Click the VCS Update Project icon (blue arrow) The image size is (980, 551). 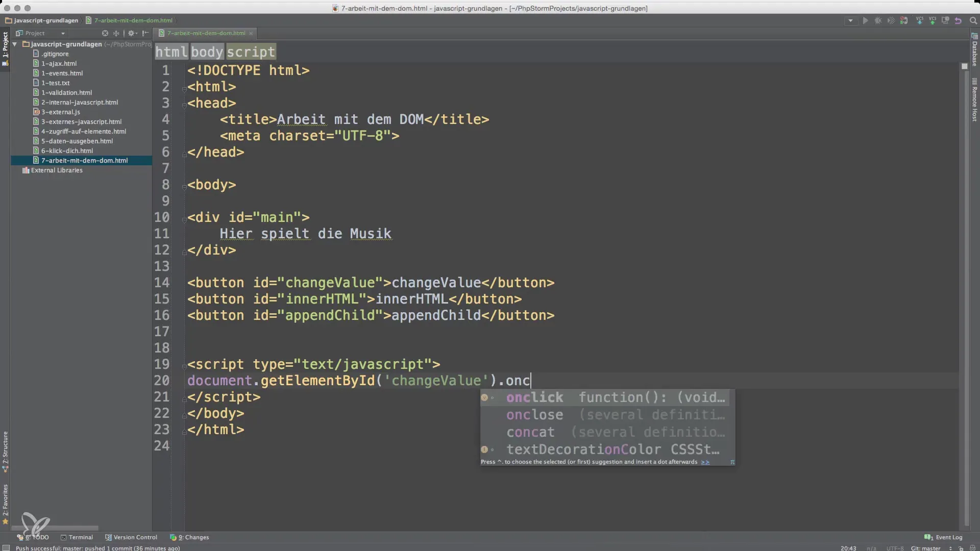coord(920,21)
